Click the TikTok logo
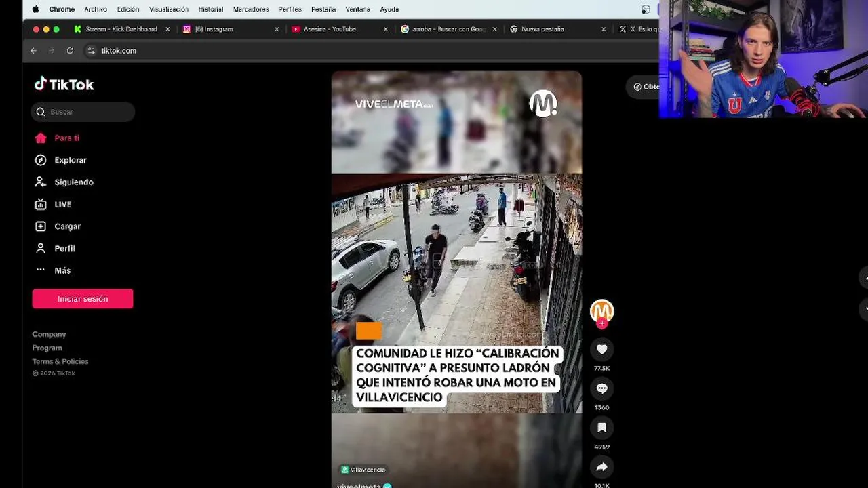The width and height of the screenshot is (868, 488). 64,84
